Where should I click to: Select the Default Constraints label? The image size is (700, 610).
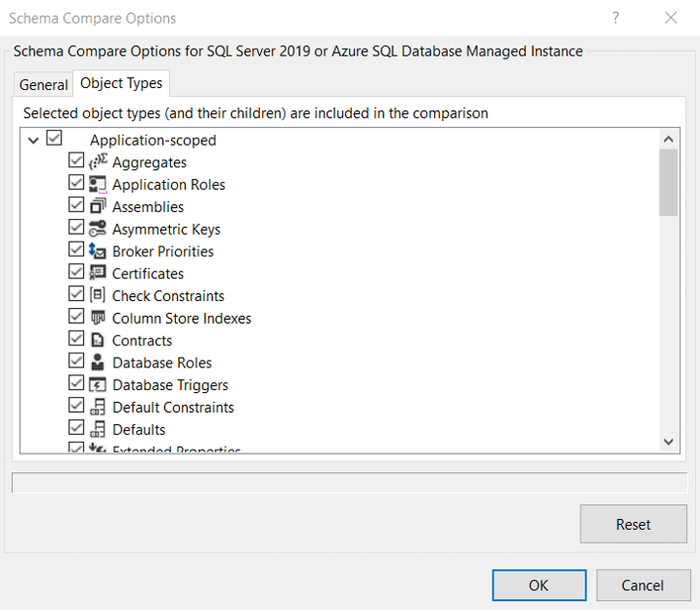pyautogui.click(x=173, y=408)
